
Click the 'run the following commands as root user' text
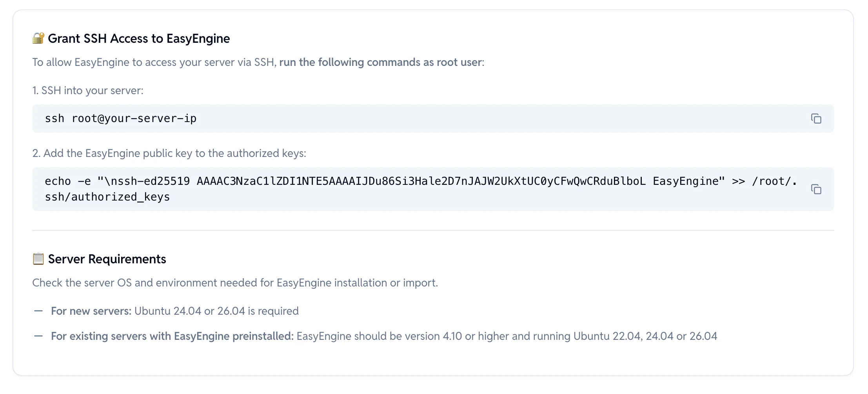click(381, 62)
